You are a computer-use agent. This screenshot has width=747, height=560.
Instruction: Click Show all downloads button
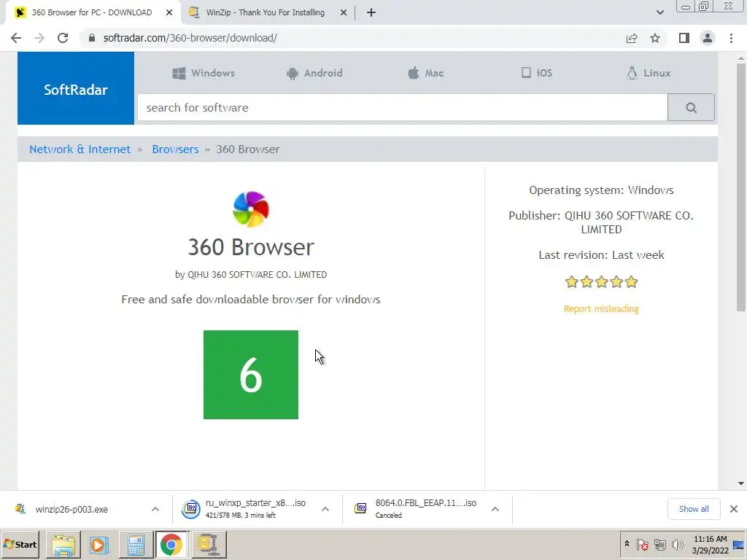(694, 509)
